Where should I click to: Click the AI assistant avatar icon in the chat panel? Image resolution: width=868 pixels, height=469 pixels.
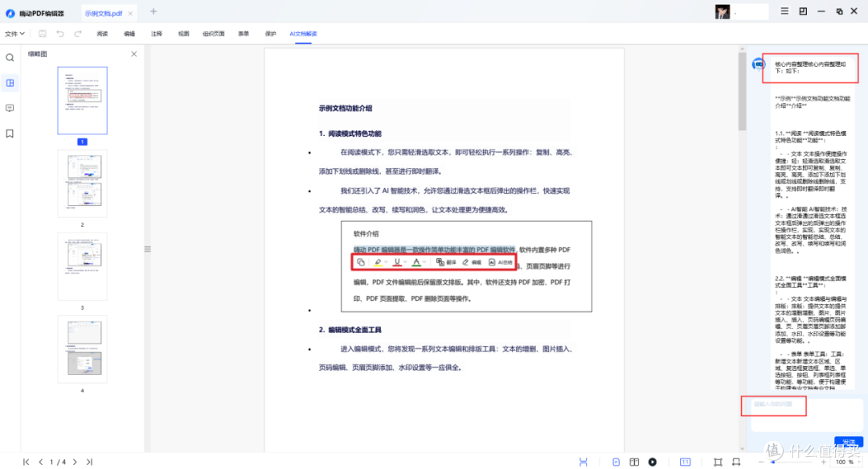(x=759, y=64)
